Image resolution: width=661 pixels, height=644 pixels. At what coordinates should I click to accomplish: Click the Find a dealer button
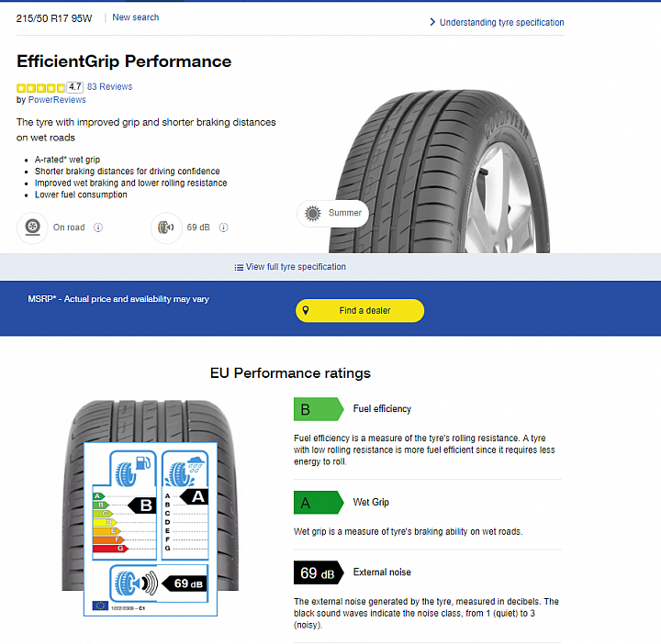click(360, 310)
